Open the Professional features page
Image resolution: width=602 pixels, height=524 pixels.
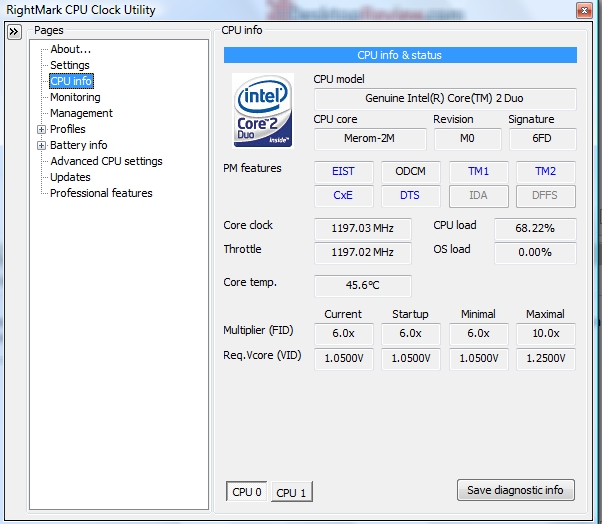101,193
